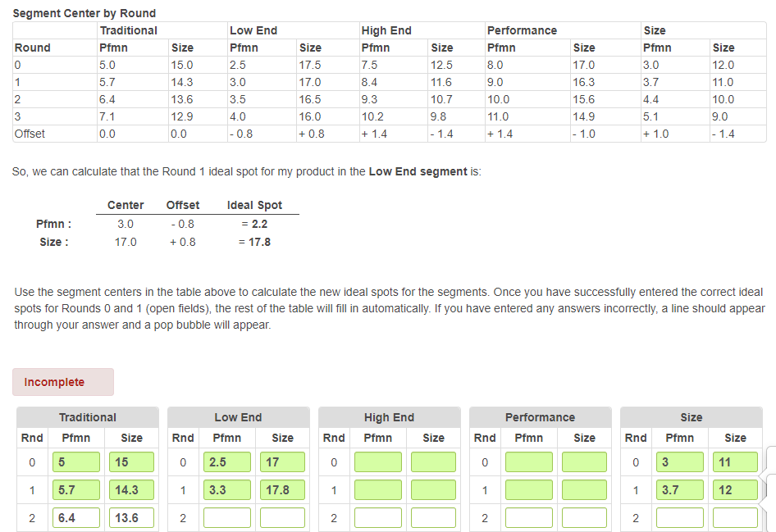This screenshot has width=776, height=532.
Task: Click the Size segment Round 0 Pfmn field showing 3
Action: (x=680, y=462)
